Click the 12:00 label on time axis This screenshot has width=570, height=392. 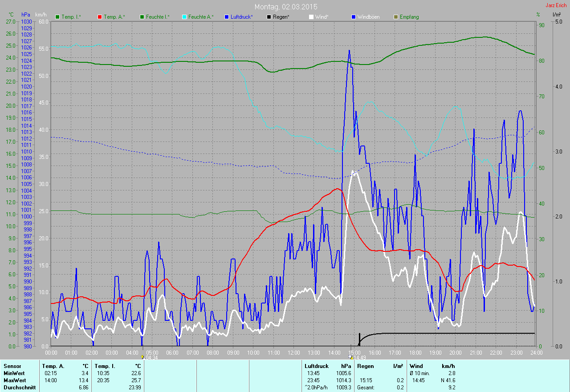293,353
